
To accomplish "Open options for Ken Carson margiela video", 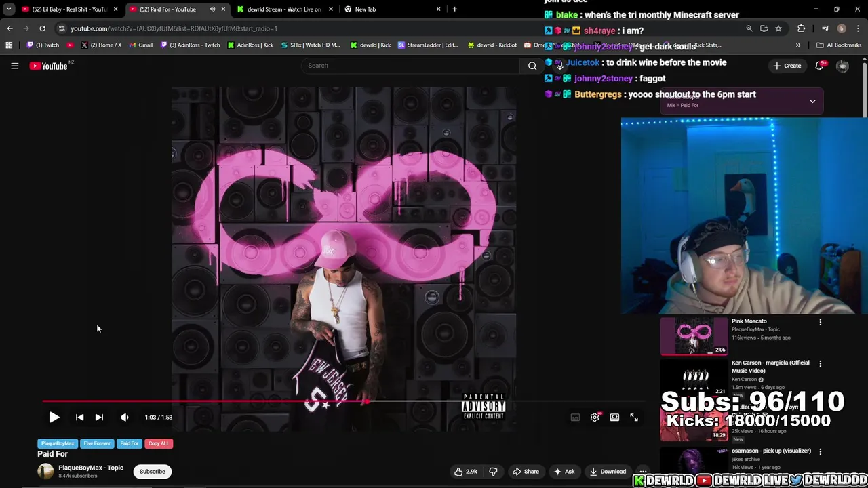I will [x=820, y=363].
